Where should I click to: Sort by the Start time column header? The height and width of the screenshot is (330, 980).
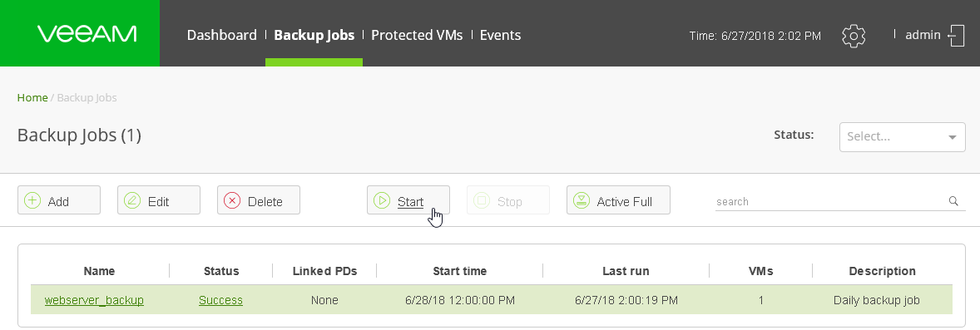(x=460, y=271)
